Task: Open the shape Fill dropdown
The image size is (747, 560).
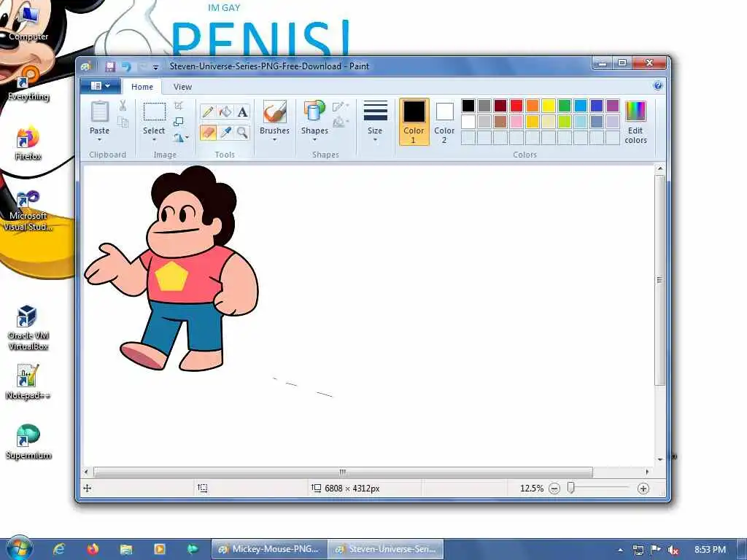Action: pyautogui.click(x=341, y=122)
